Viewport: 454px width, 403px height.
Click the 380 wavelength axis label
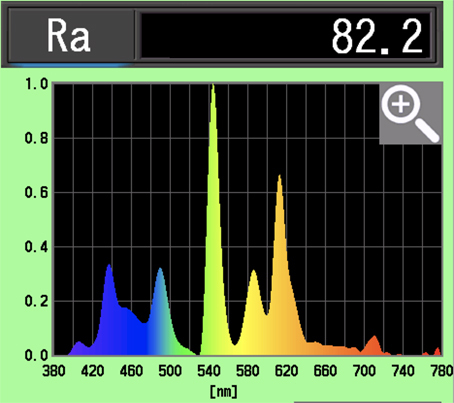pyautogui.click(x=54, y=371)
